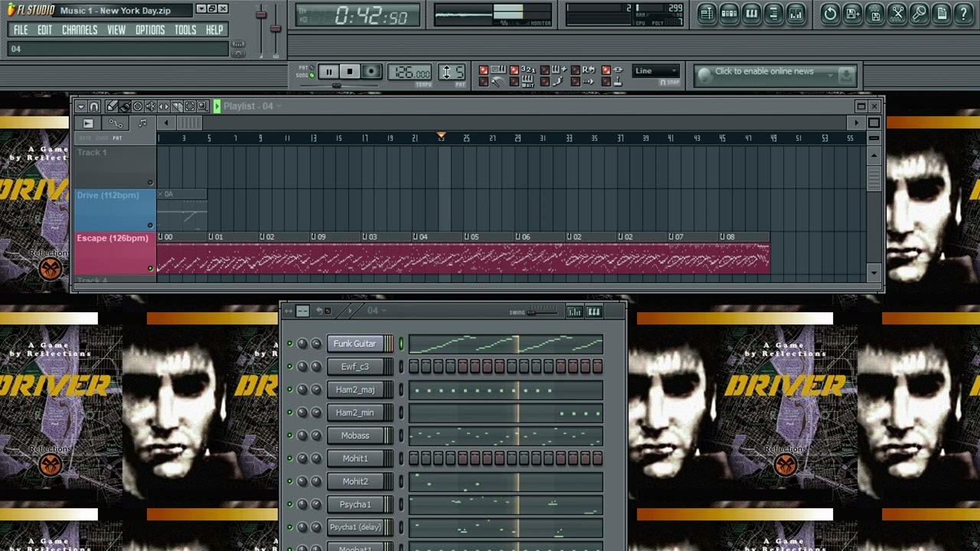The image size is (980, 551).
Task: Open the EDIT menu
Action: pyautogui.click(x=44, y=30)
